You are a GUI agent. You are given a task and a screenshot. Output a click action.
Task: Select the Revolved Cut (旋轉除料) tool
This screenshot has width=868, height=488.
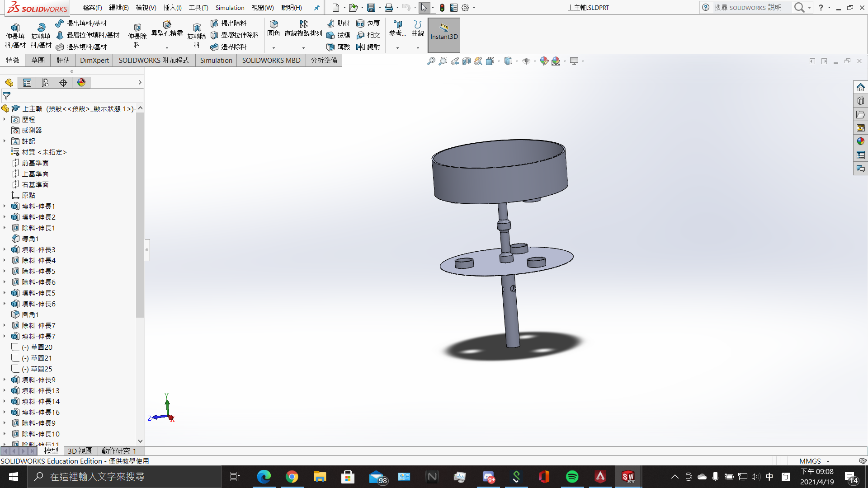click(x=197, y=28)
